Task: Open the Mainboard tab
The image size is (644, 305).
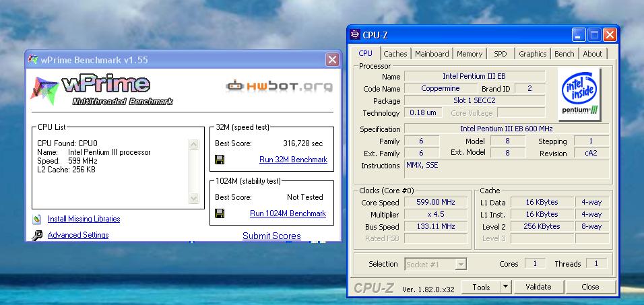Action: point(432,54)
